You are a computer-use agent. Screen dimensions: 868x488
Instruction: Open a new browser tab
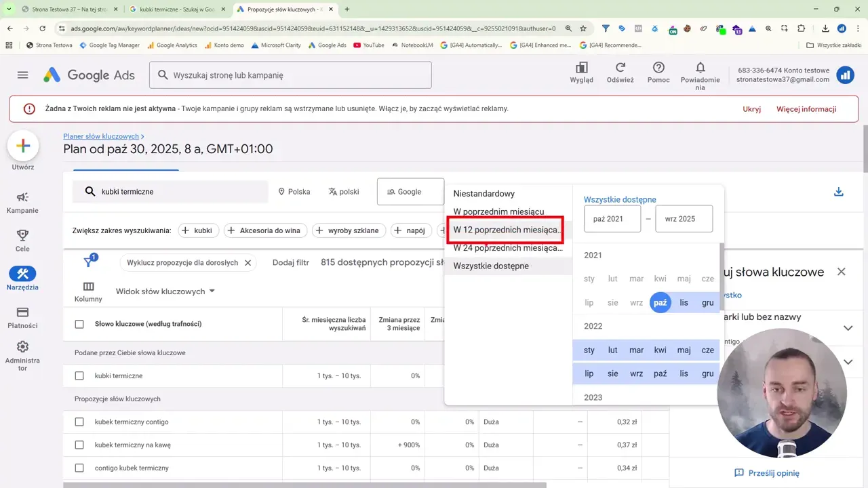(347, 9)
